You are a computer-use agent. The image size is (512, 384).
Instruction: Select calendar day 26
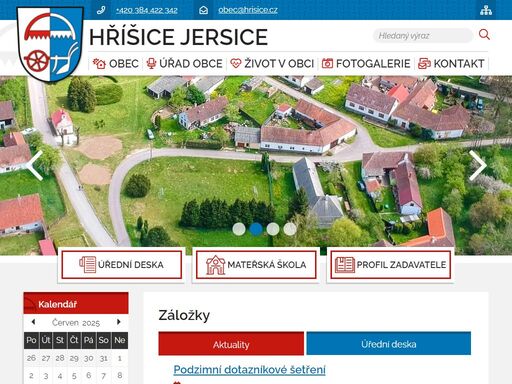coord(31,358)
